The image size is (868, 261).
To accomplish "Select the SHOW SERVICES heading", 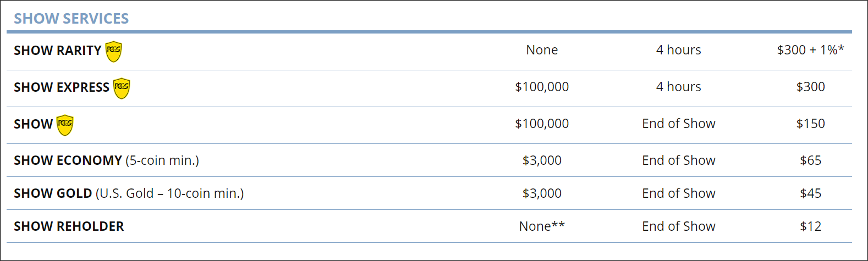I will pyautogui.click(x=72, y=19).
